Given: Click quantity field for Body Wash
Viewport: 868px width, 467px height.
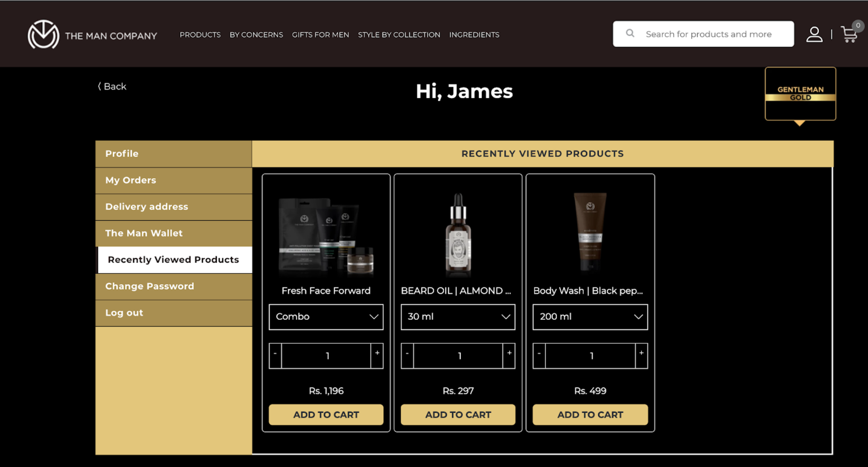Looking at the screenshot, I should pyautogui.click(x=590, y=356).
